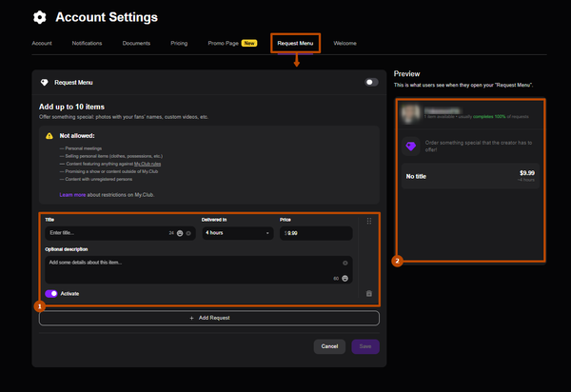Image resolution: width=571 pixels, height=392 pixels.
Task: Open the Learn more restrictions link
Action: click(x=72, y=194)
